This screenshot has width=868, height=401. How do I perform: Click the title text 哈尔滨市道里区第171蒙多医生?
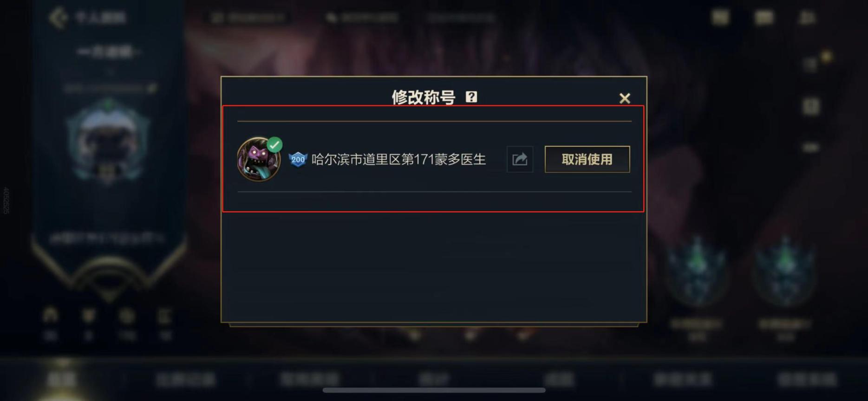tap(398, 160)
